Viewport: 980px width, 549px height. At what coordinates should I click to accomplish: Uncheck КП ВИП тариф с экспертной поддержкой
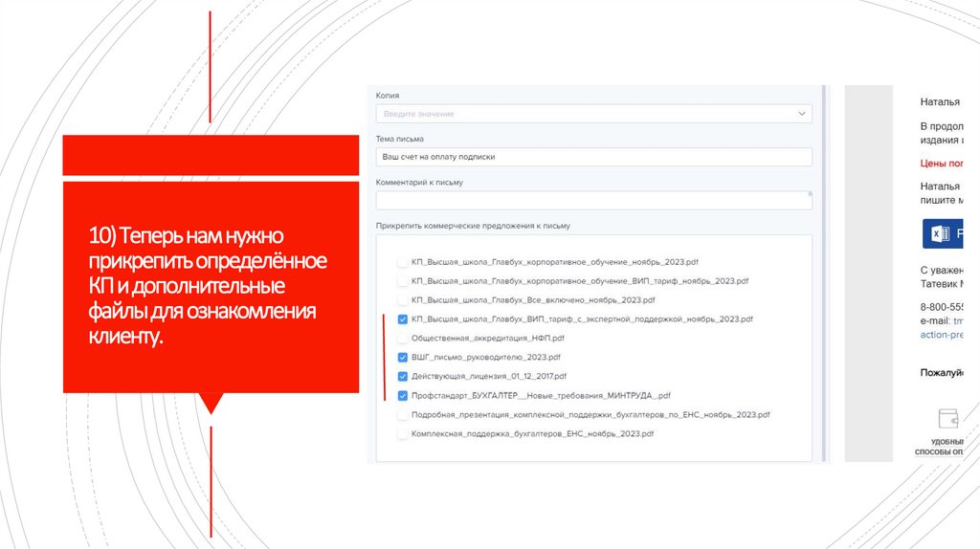(x=403, y=319)
